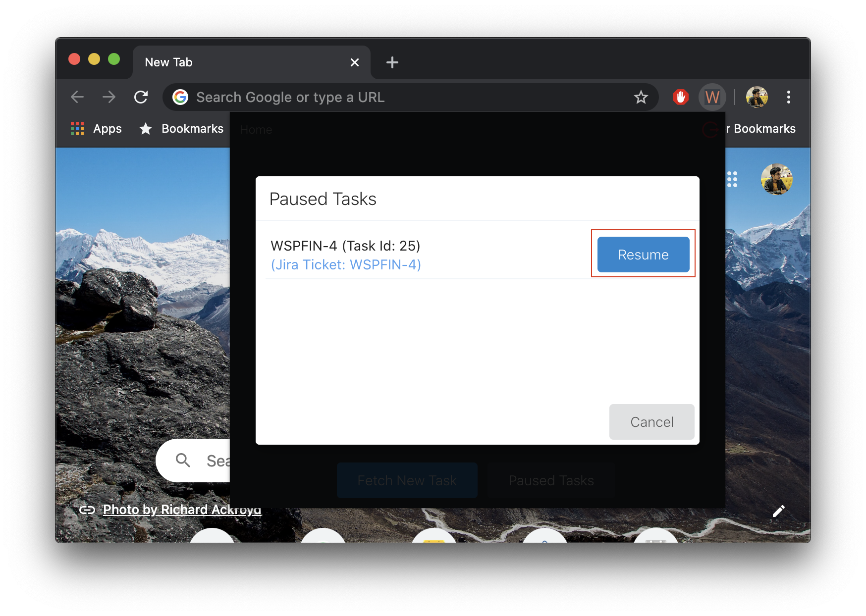Open the Photo by Richard Ackroyd link
The height and width of the screenshot is (616, 866).
pyautogui.click(x=182, y=509)
